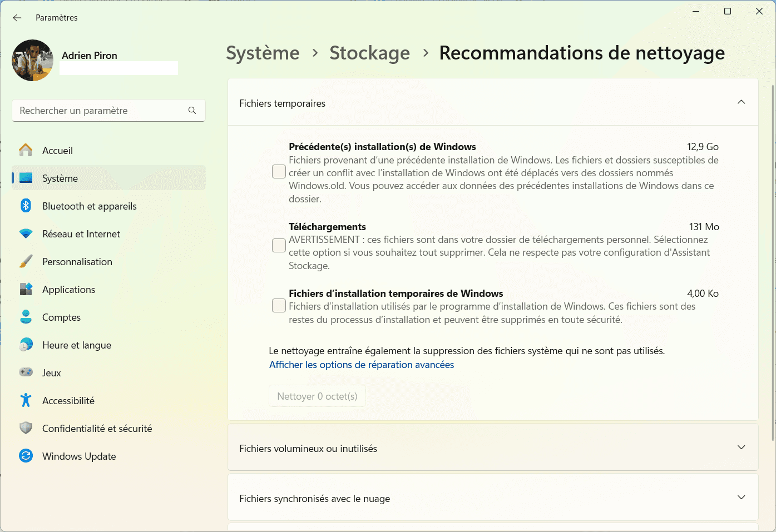Viewport: 776px width, 532px height.
Task: Click the 4,00 Ko size value
Action: point(703,294)
